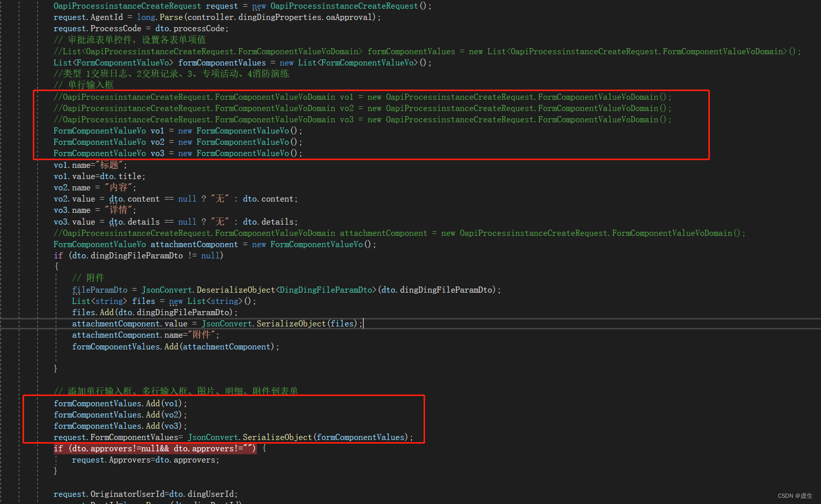The height and width of the screenshot is (504, 821).
Task: Click the line attachmentComponent.name="附件";
Action: (x=145, y=335)
